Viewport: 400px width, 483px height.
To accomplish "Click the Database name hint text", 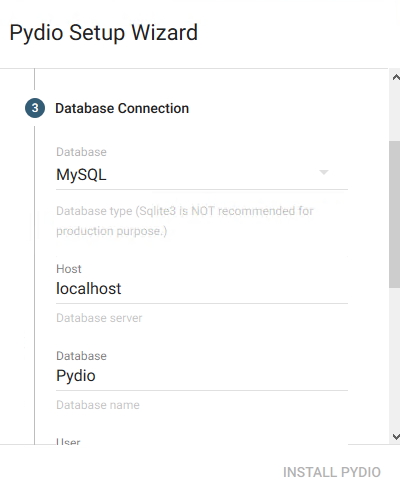I will (98, 405).
